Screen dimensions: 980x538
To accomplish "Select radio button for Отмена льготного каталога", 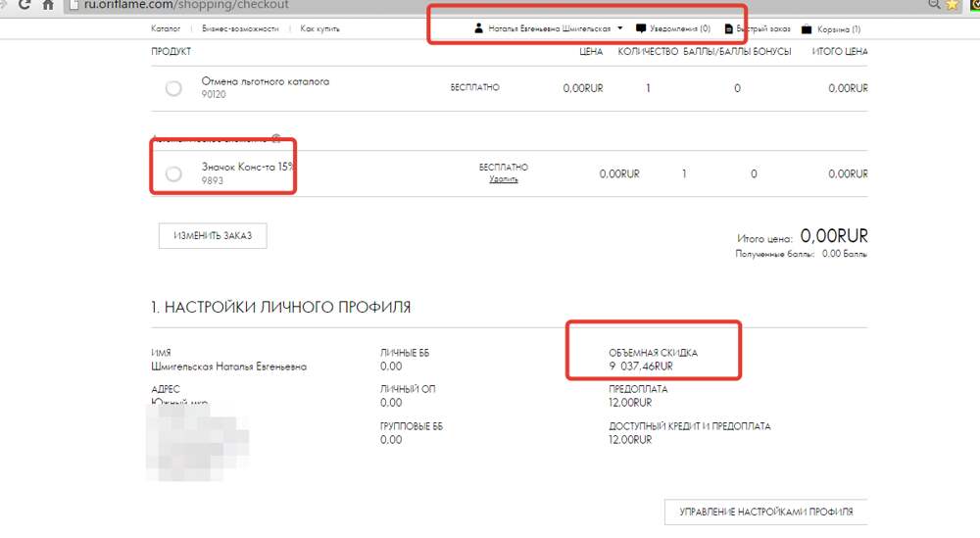I will 173,88.
